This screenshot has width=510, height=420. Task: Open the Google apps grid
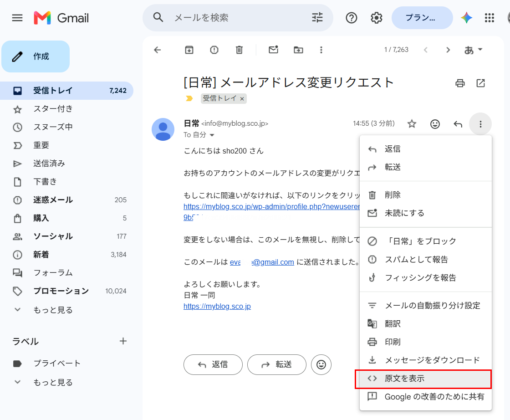point(489,18)
